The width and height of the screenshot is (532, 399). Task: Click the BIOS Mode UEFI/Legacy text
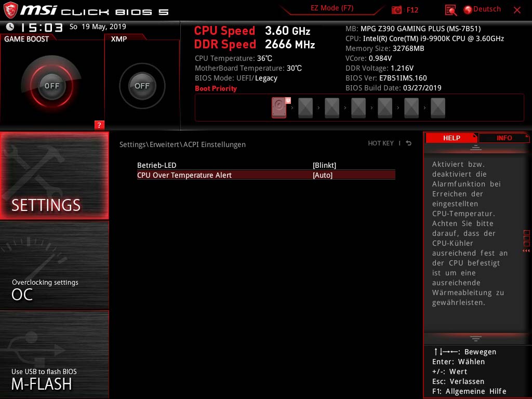point(236,78)
